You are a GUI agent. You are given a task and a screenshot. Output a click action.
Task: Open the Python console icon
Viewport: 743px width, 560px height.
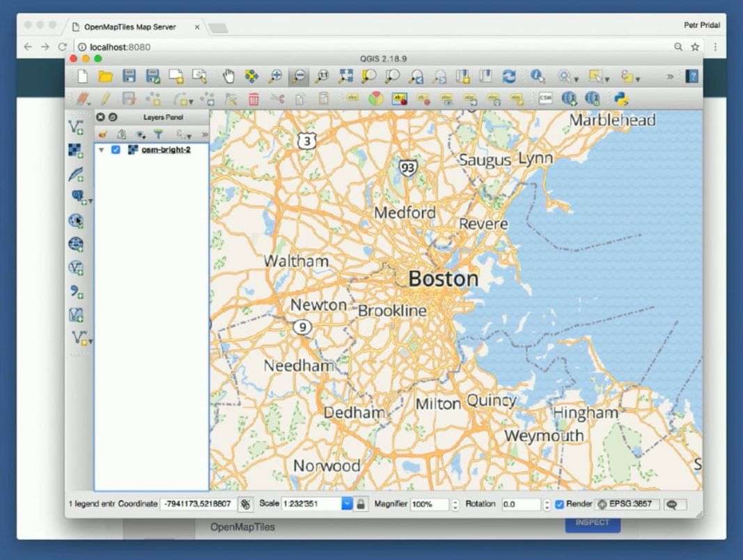(622, 99)
